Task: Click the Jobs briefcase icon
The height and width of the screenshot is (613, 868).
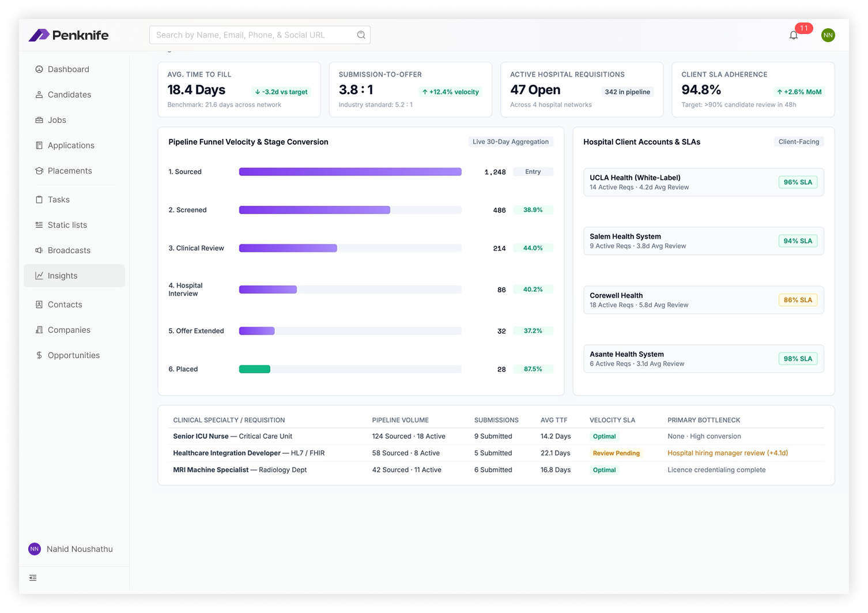Action: [39, 120]
